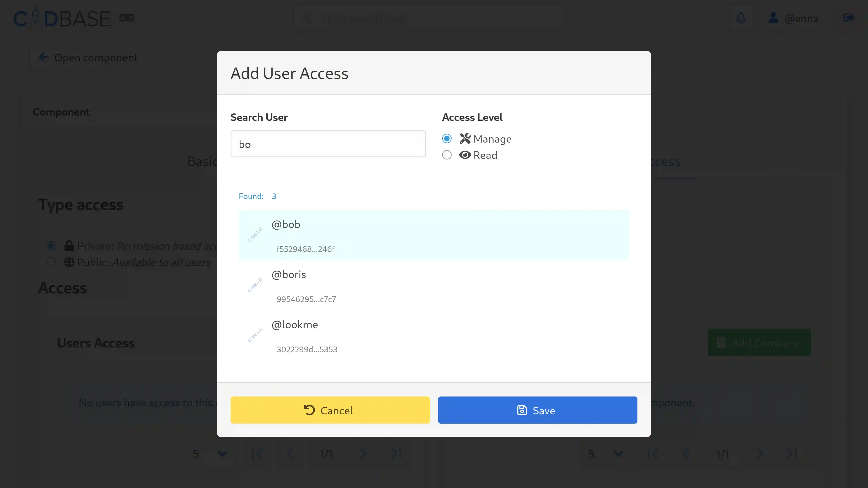Select the Public type access radio

[51, 262]
